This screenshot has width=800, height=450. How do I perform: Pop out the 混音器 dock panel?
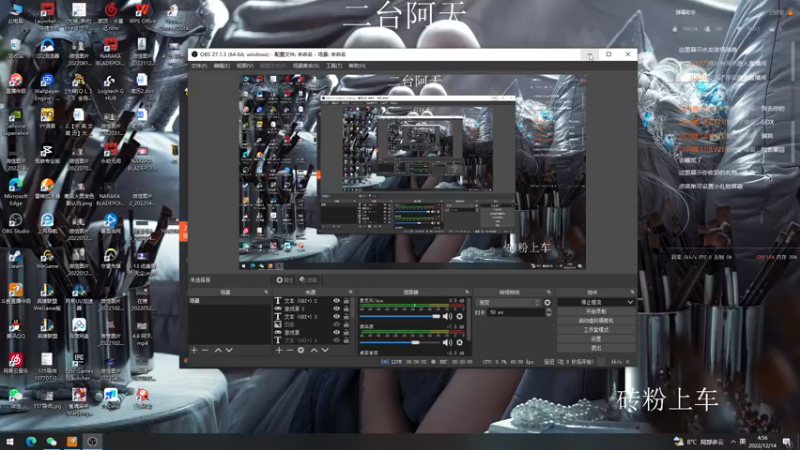[x=467, y=292]
